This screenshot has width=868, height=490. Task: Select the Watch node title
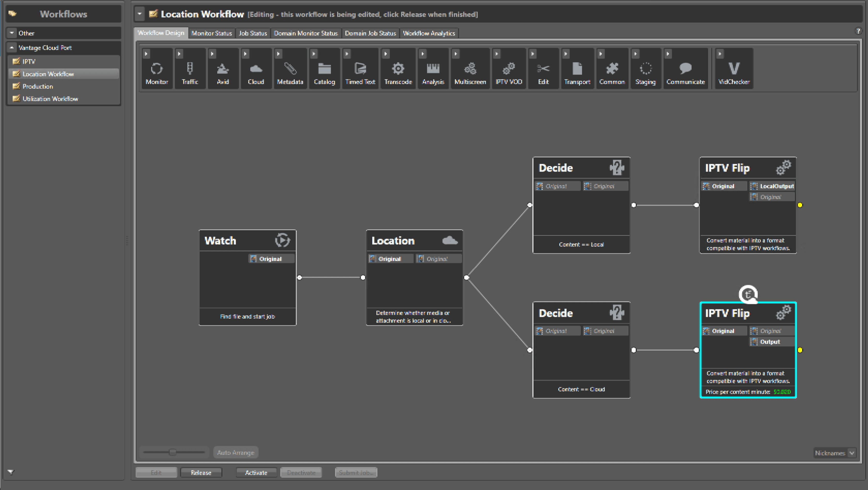[220, 240]
